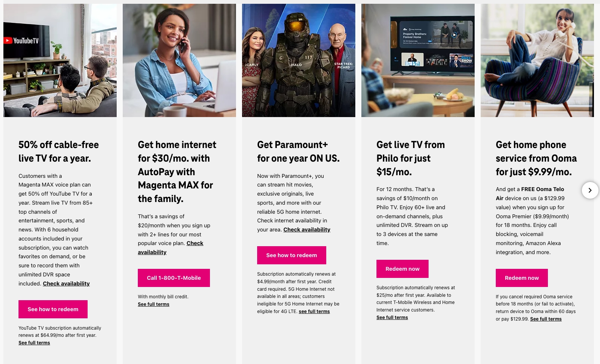The height and width of the screenshot is (364, 600).
Task: Open See full terms under Philo disclaimer
Action: (392, 318)
